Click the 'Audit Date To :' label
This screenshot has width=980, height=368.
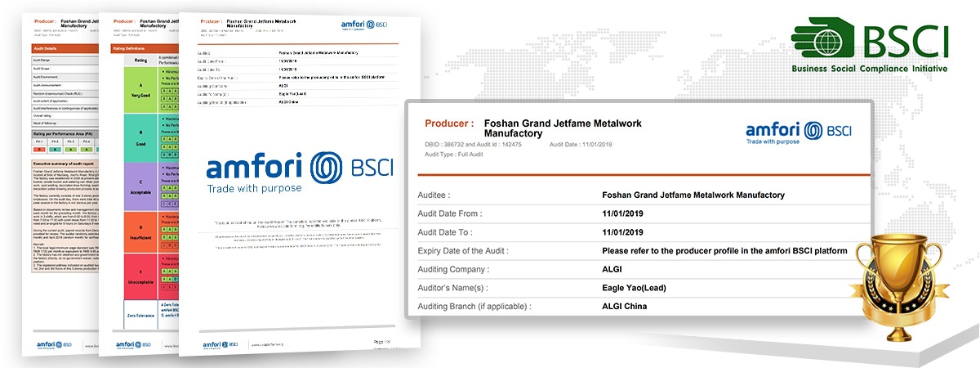(445, 232)
